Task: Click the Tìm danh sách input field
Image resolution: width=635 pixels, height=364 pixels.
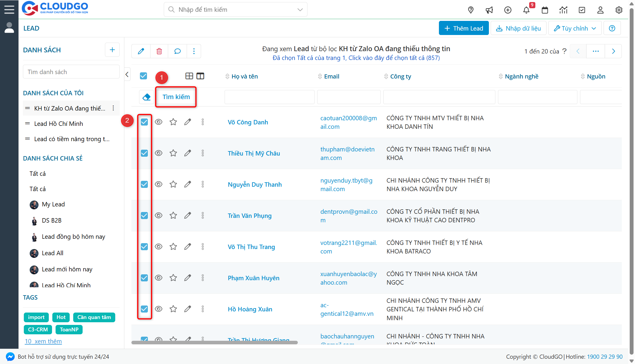Action: [x=71, y=72]
